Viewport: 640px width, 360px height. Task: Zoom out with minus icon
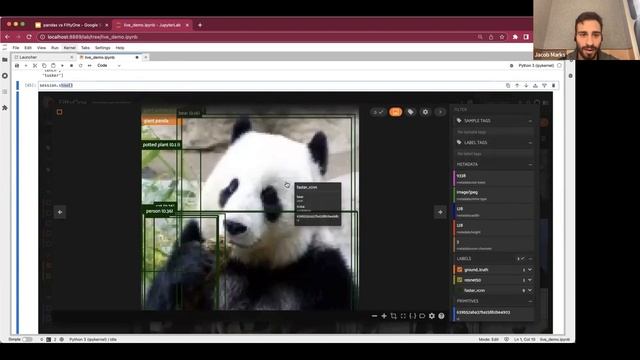tap(374, 316)
